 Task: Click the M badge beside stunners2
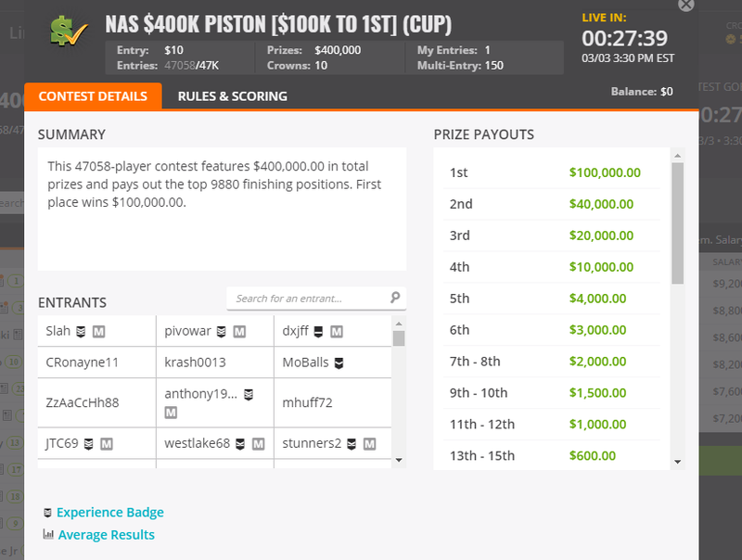coord(369,444)
